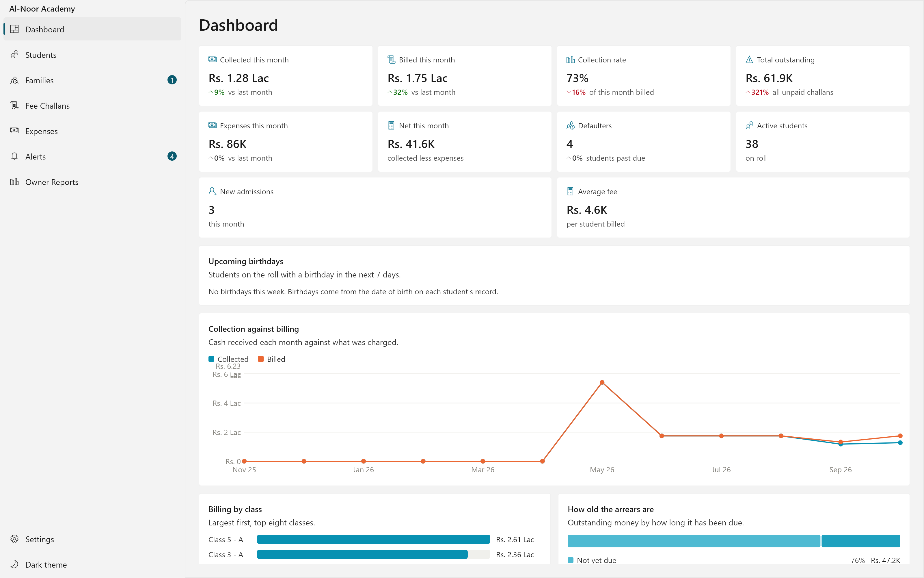Screen dimensions: 924x578
Task: Click the Students people icon in sidebar
Action: [14, 55]
